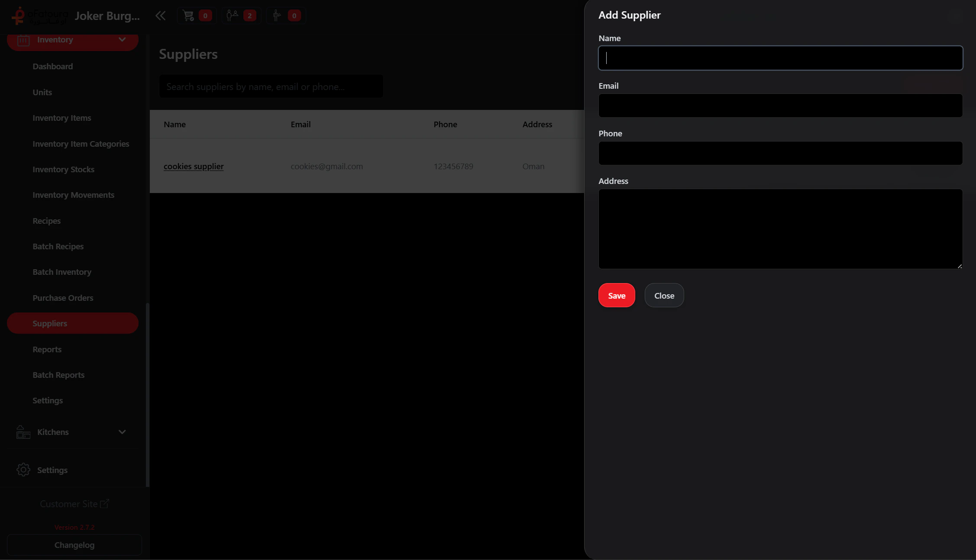
Task: Click the Settings gear icon
Action: click(23, 470)
